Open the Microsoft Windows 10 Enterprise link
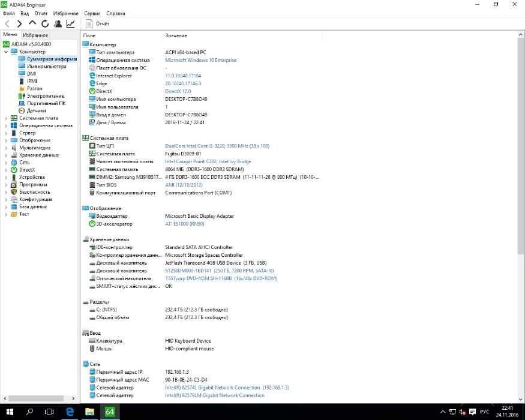The image size is (525, 420). point(200,60)
